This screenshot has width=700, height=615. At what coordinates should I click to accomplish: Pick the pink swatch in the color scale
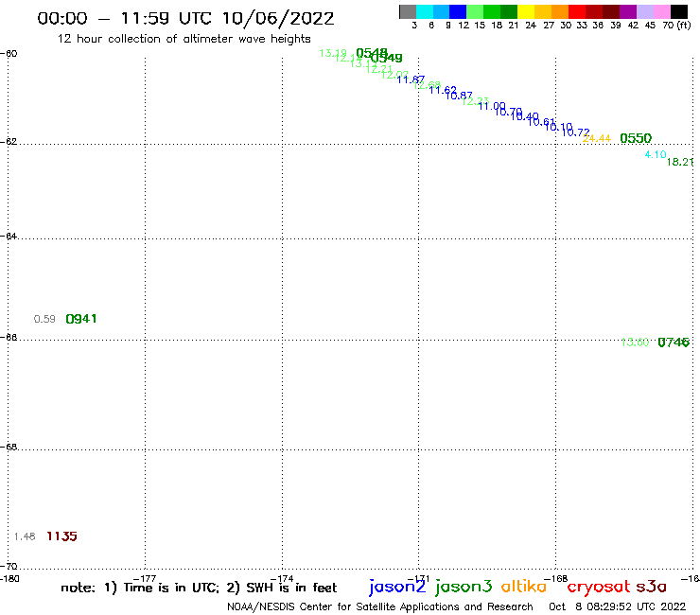tap(662, 11)
